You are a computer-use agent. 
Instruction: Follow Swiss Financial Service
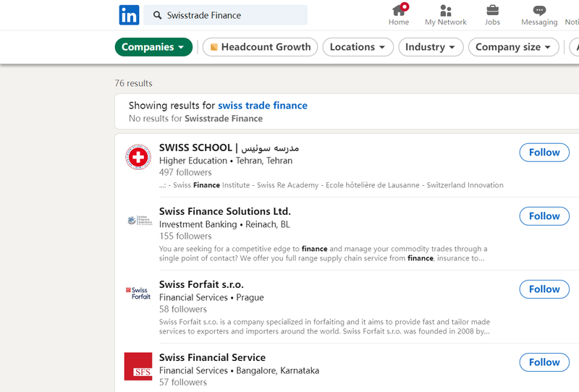coord(544,362)
